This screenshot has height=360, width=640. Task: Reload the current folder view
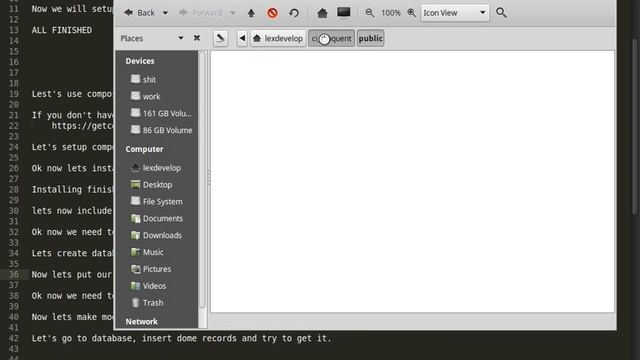[x=294, y=13]
